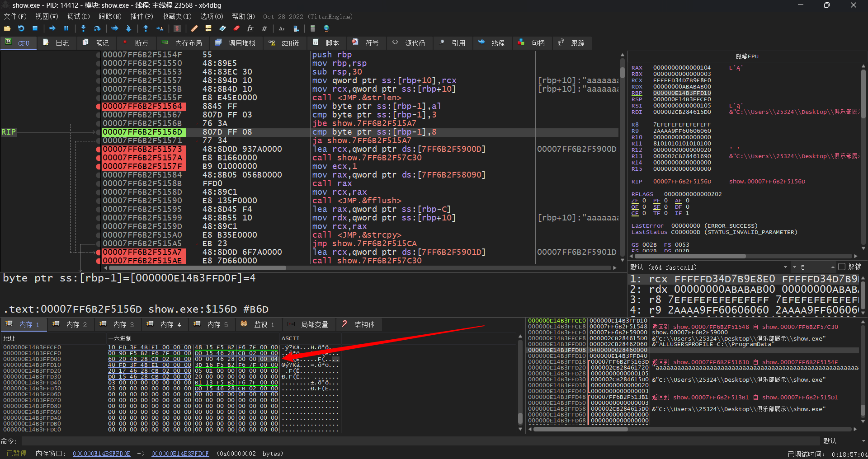Click the underlined RBP register label
Image resolution: width=868 pixels, height=459 pixels.
(637, 93)
